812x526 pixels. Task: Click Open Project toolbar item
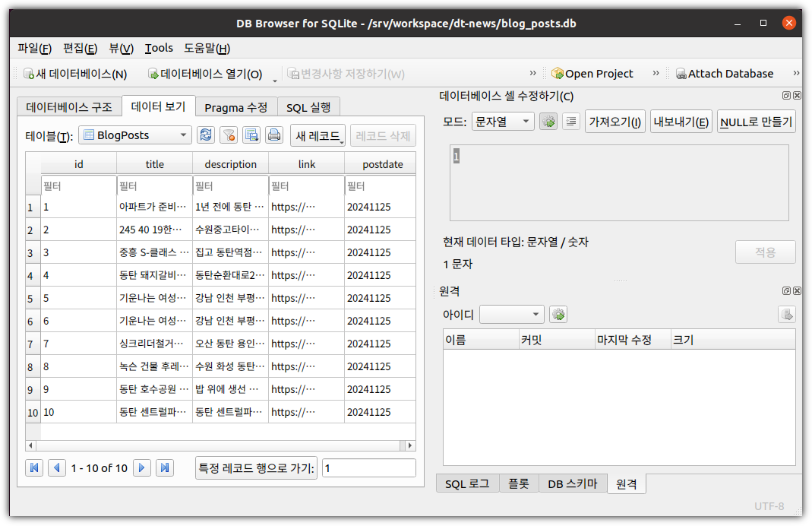point(592,74)
